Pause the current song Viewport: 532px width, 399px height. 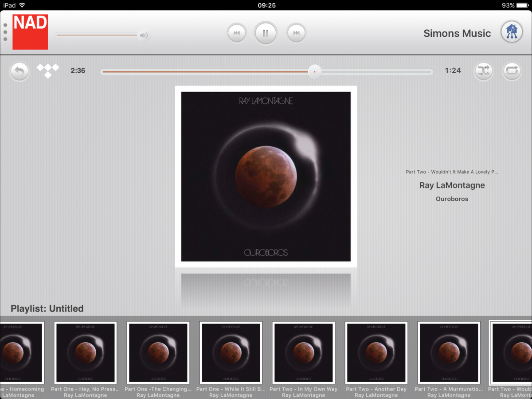click(266, 33)
